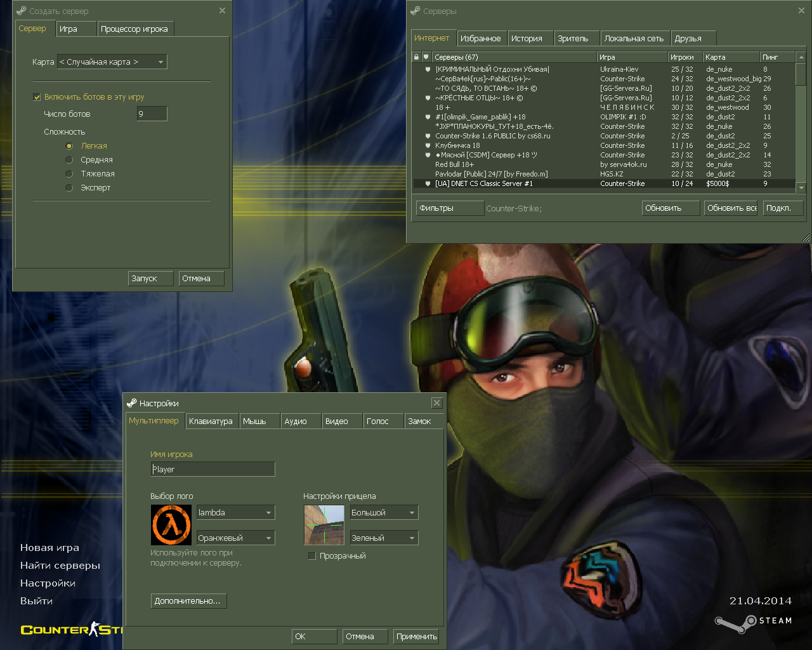Viewport: 812px width, 650px height.
Task: Enable the Включить ботов в эту игру checkbox
Action: coord(37,97)
